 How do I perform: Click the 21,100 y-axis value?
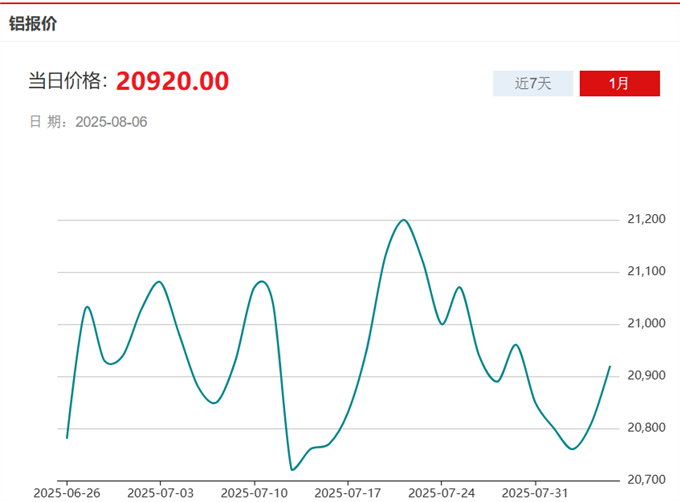(643, 272)
